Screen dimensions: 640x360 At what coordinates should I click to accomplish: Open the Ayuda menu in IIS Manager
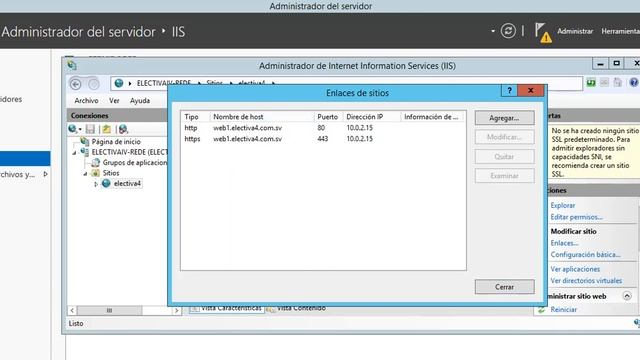click(x=140, y=100)
